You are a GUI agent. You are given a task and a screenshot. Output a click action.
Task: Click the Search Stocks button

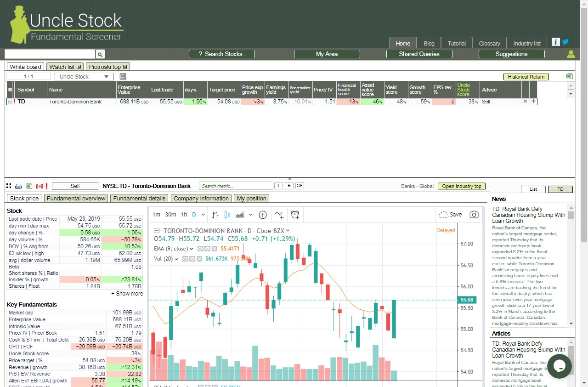[x=222, y=54]
